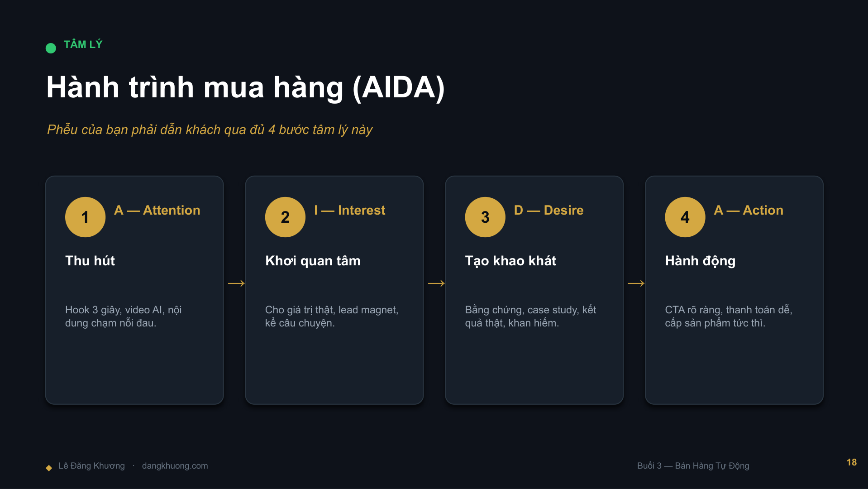Select the D — Desire heading

tap(548, 210)
